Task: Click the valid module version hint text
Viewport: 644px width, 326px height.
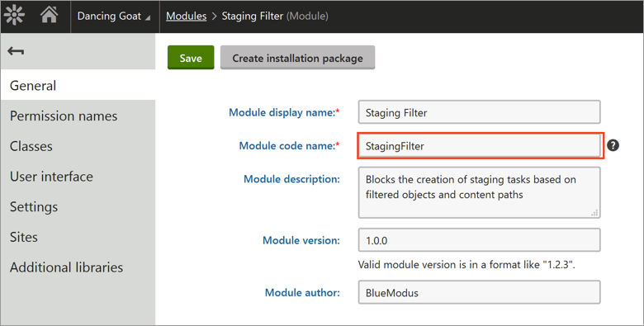Action: click(466, 265)
